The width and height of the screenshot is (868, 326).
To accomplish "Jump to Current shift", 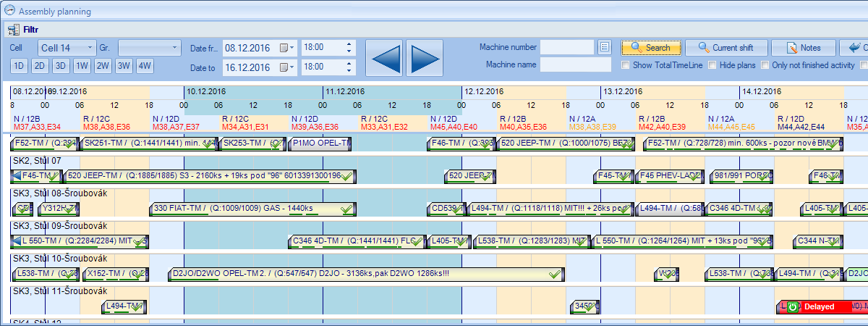I will pyautogui.click(x=725, y=48).
